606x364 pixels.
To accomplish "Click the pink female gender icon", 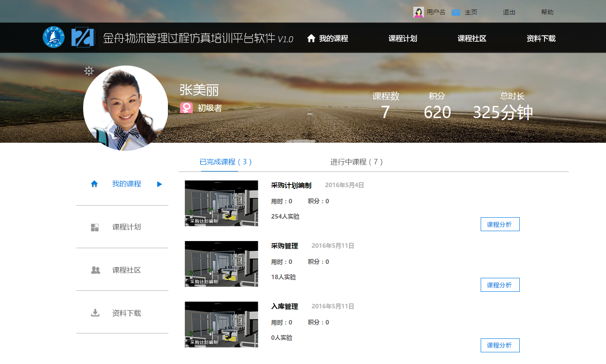I will coord(186,108).
